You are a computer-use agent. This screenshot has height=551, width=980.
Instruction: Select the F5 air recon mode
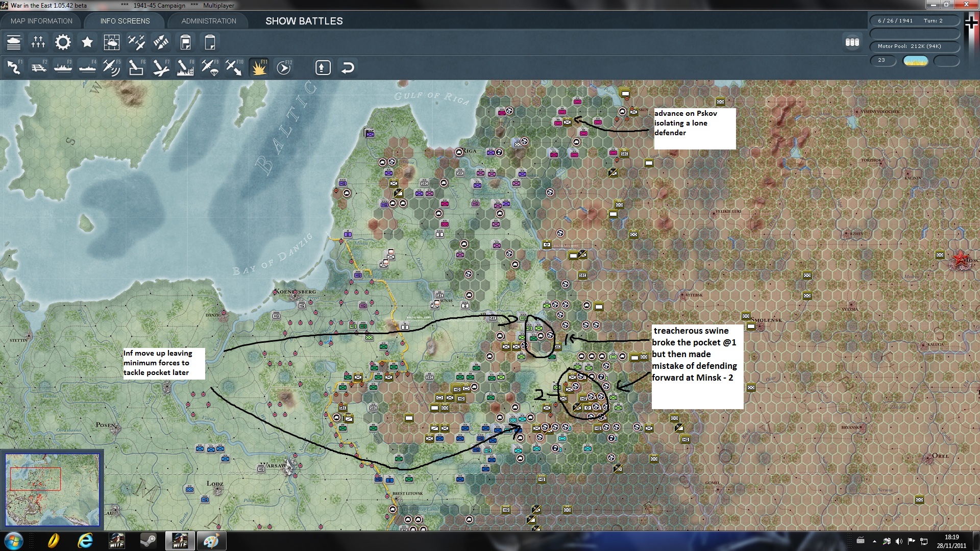(x=112, y=67)
